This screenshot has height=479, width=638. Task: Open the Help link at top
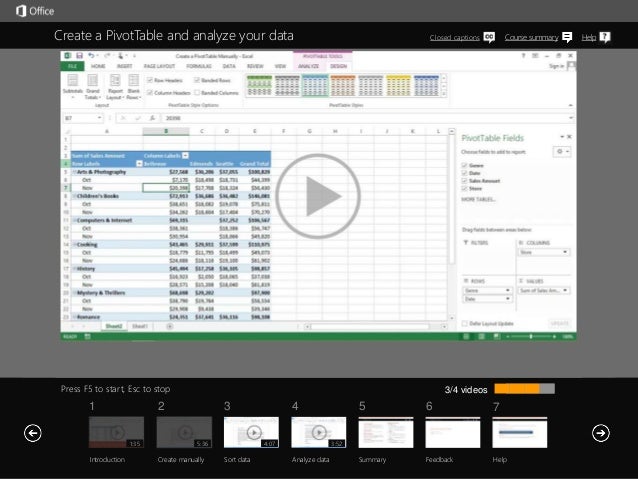[x=588, y=37]
